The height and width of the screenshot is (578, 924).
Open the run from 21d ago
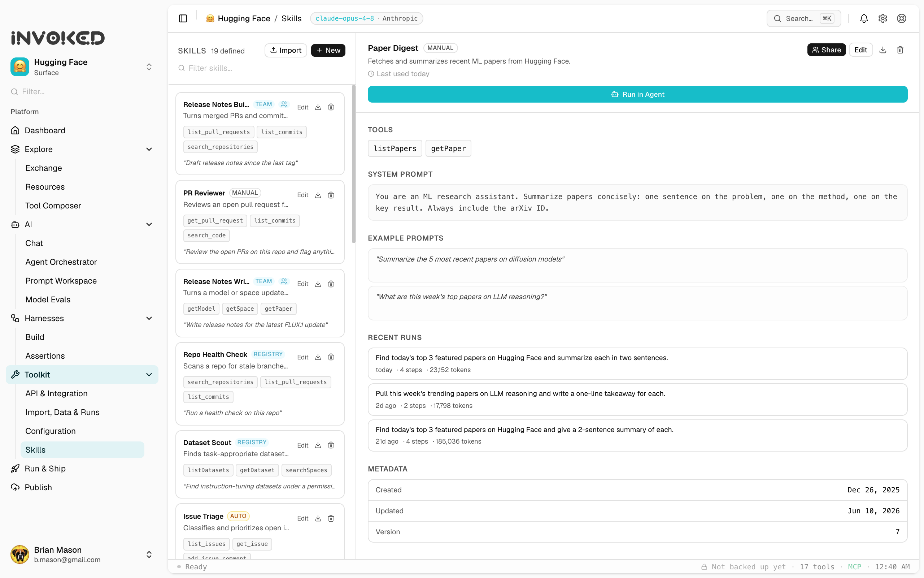pyautogui.click(x=637, y=435)
